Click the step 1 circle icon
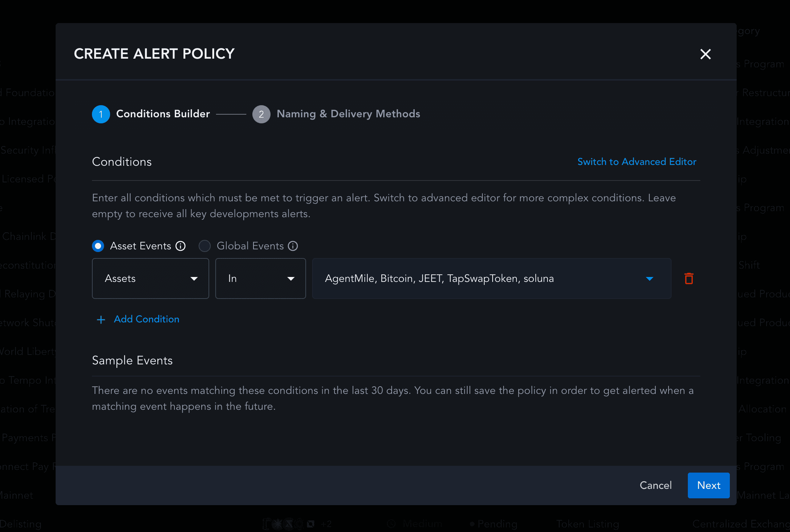 click(101, 114)
